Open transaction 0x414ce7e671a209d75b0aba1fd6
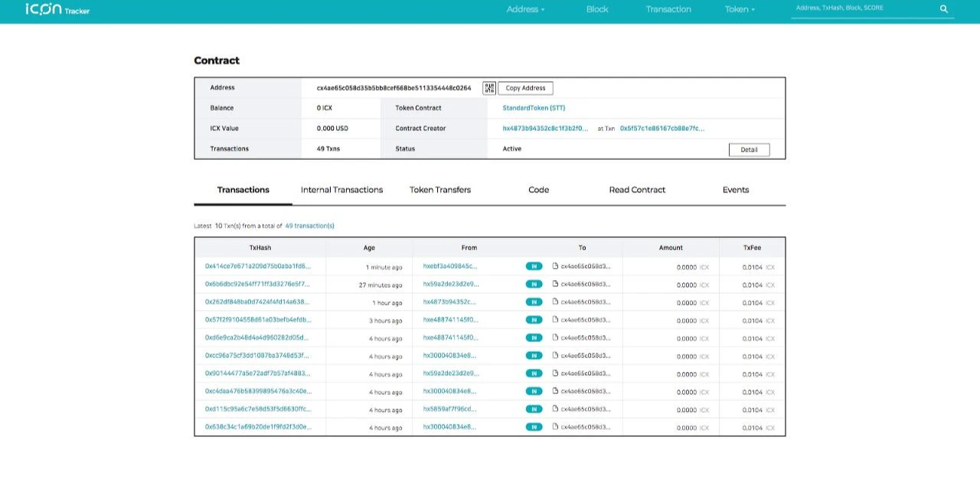This screenshot has height=479, width=980. tap(258, 266)
